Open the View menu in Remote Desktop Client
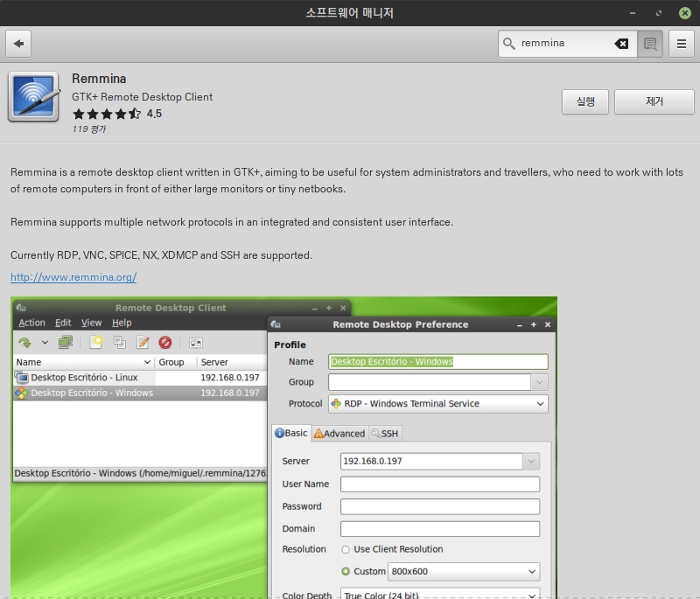Viewport: 700px width, 599px height. pyautogui.click(x=92, y=323)
